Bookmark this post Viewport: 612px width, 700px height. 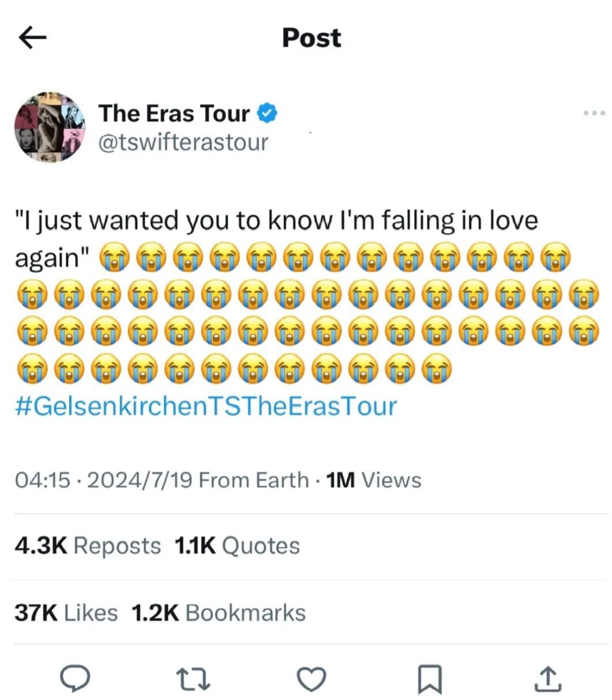coord(430,679)
